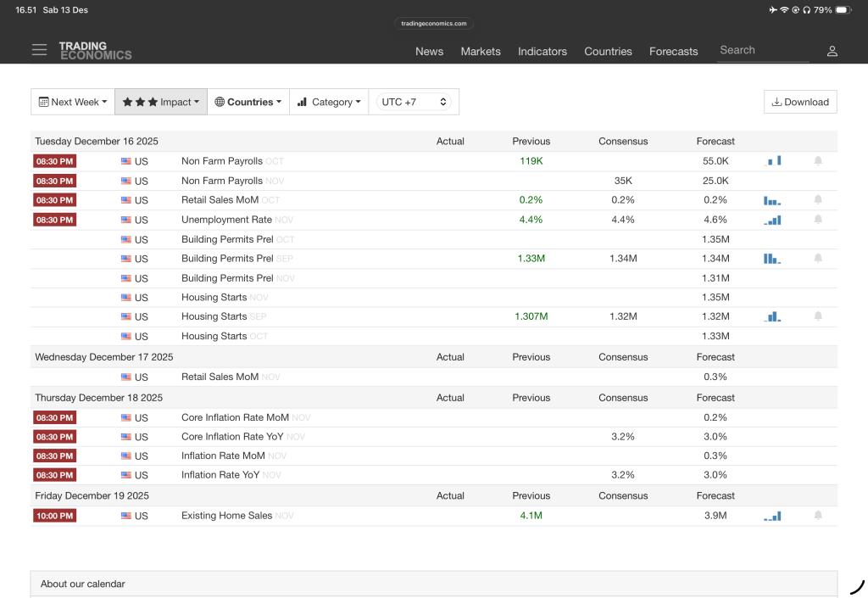Open the Unemployment Rate mini chart
The image size is (868, 598).
[x=772, y=220]
